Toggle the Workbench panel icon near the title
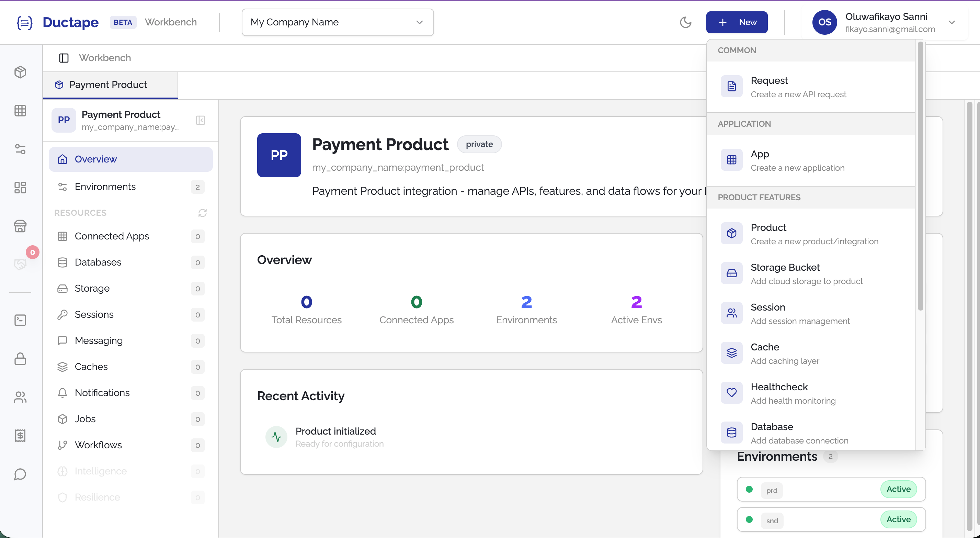This screenshot has width=980, height=538. coord(63,58)
